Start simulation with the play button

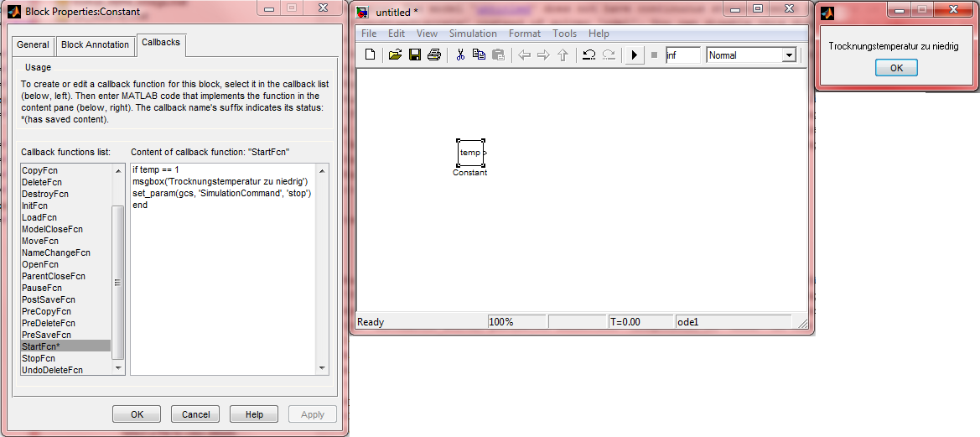point(635,55)
